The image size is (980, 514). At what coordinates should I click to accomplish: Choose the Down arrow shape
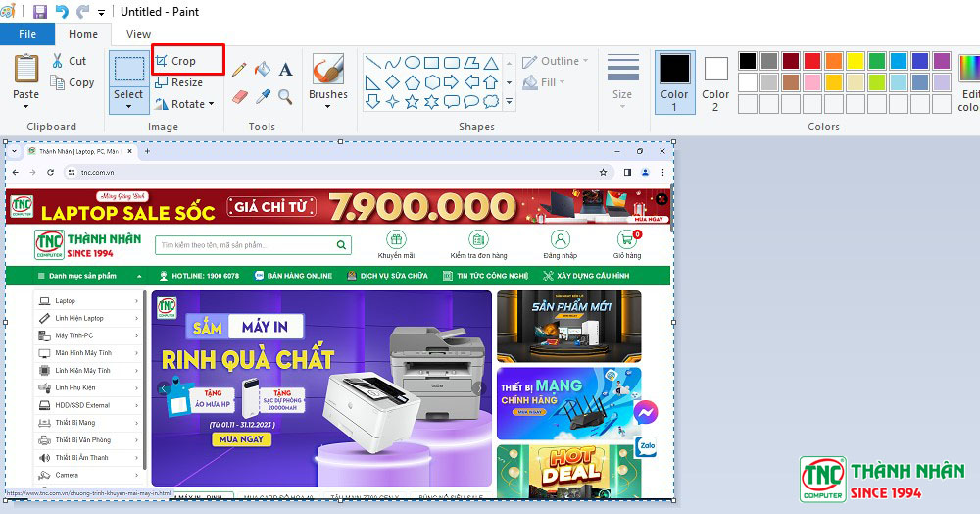coord(373,101)
